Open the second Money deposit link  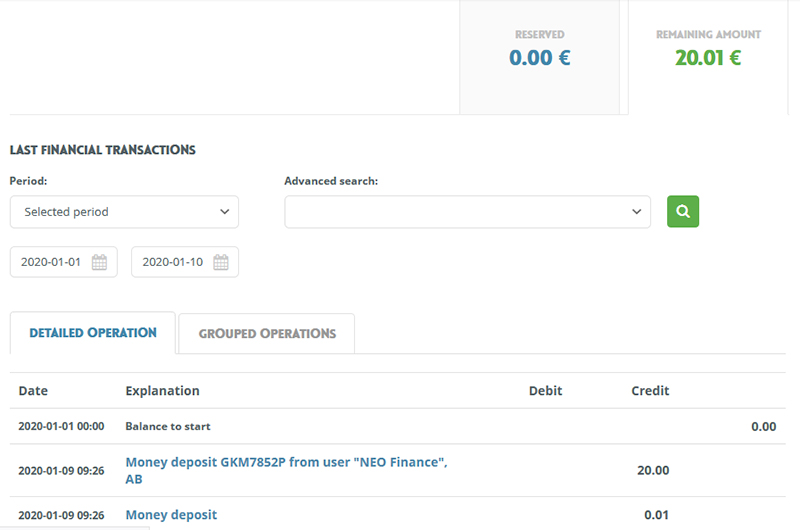point(171,515)
